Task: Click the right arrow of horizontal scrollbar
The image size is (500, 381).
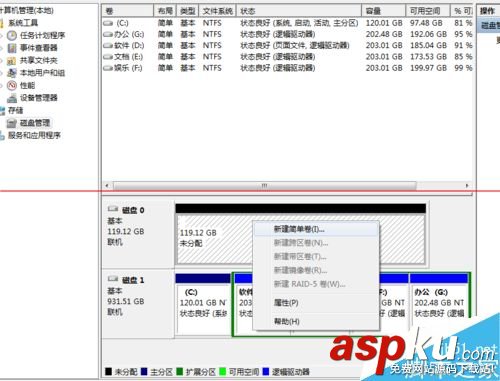Action: 467,186
